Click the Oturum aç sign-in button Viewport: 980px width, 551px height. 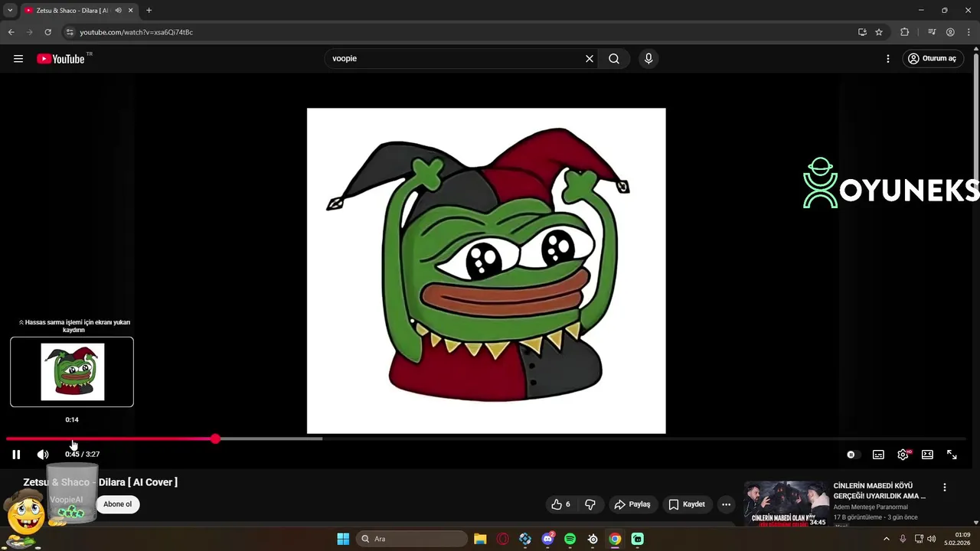[x=933, y=59]
